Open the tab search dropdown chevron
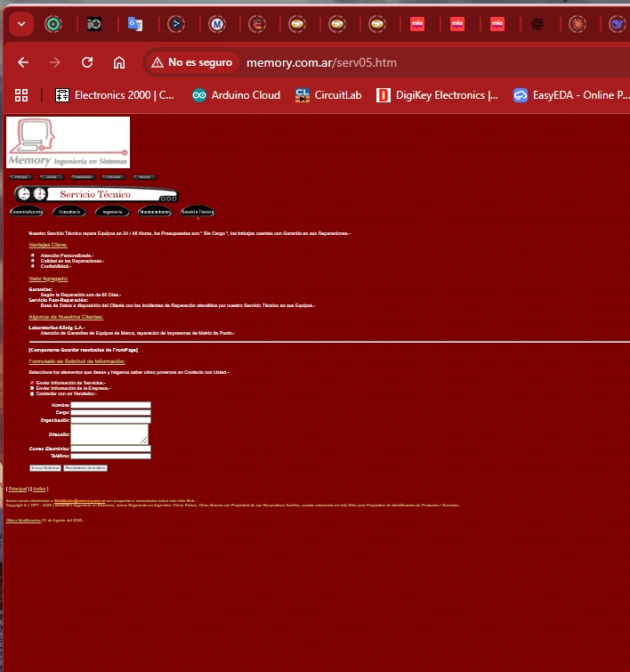 point(21,24)
